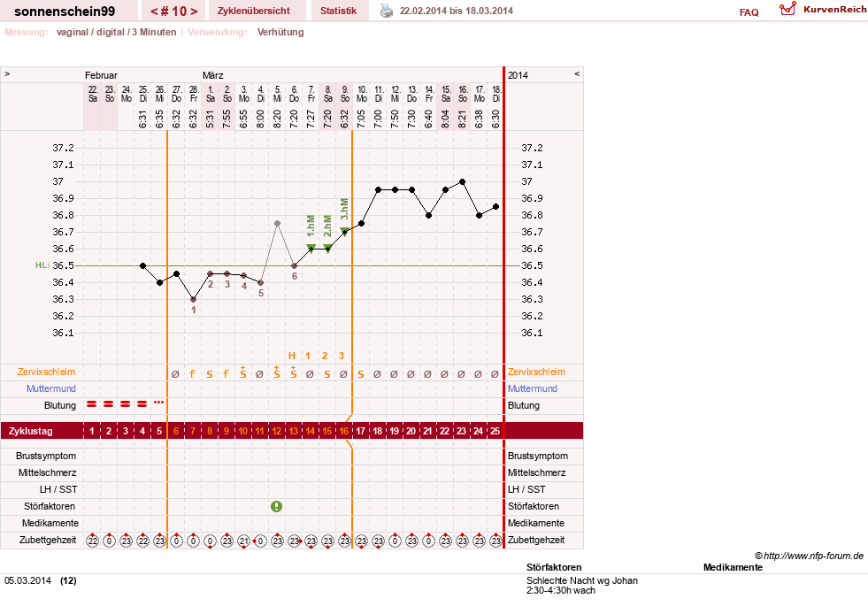Viewport: 868px width, 614px height.
Task: Click the bedtime clock icon under cycle day 12
Action: pyautogui.click(x=277, y=541)
